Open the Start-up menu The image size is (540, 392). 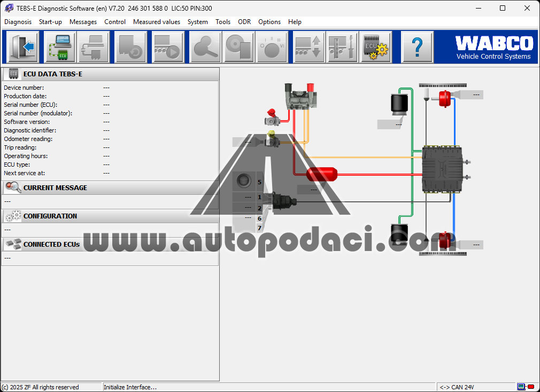pos(50,22)
